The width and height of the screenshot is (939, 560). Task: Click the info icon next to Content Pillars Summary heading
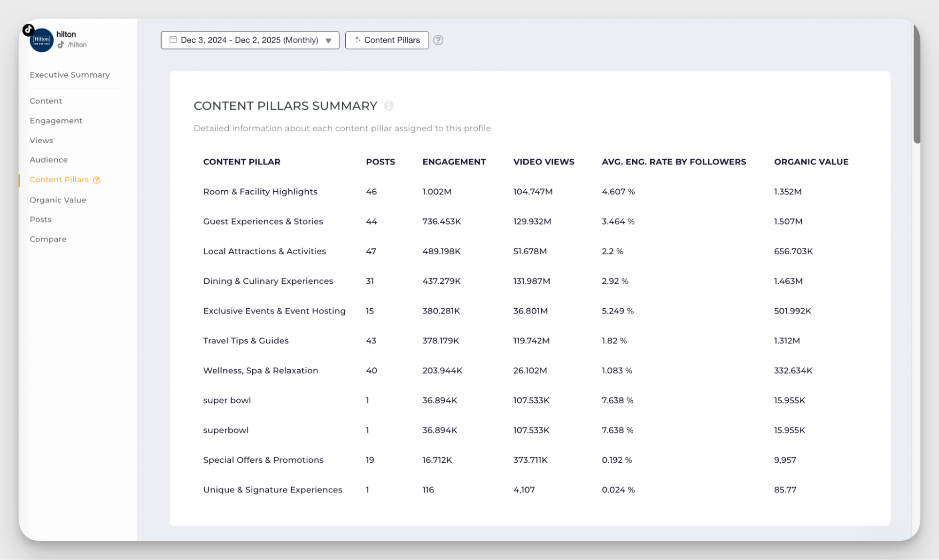click(388, 106)
